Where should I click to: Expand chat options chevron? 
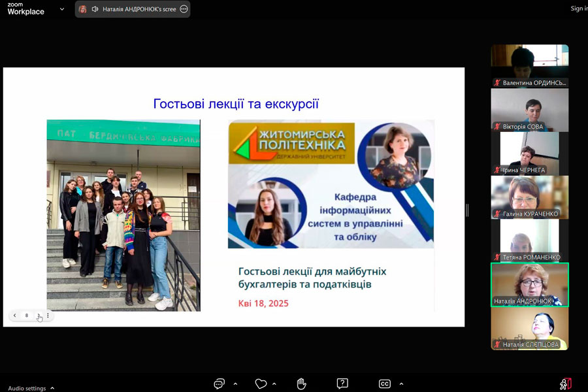[x=235, y=384]
